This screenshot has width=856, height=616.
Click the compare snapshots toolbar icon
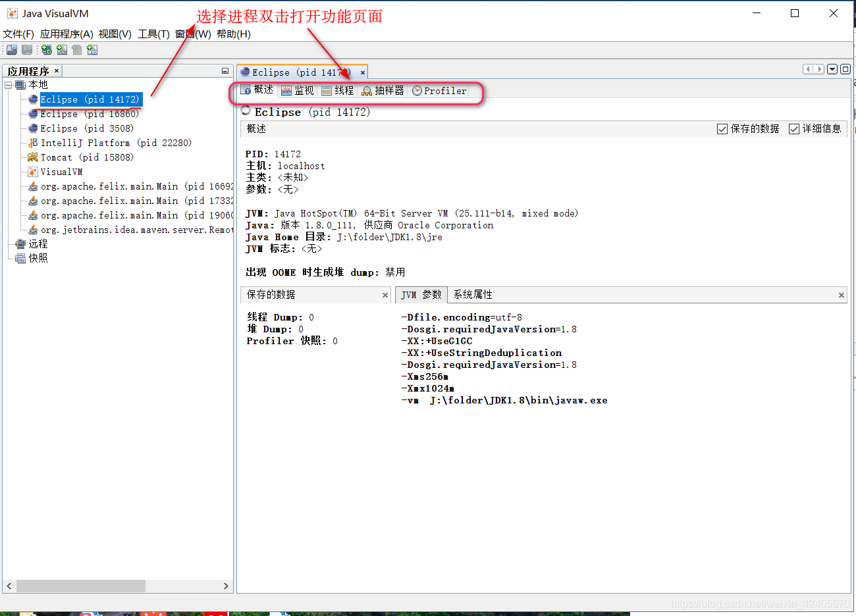[92, 49]
